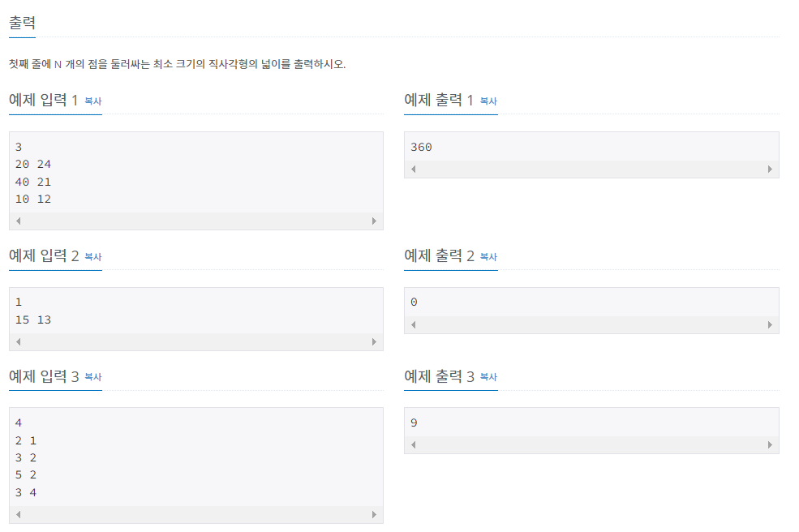Copy example input 1 via 복사 link

(92, 101)
